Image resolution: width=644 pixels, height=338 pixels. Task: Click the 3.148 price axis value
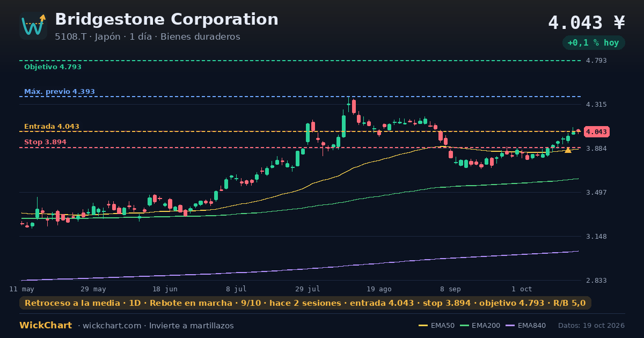[x=596, y=237]
